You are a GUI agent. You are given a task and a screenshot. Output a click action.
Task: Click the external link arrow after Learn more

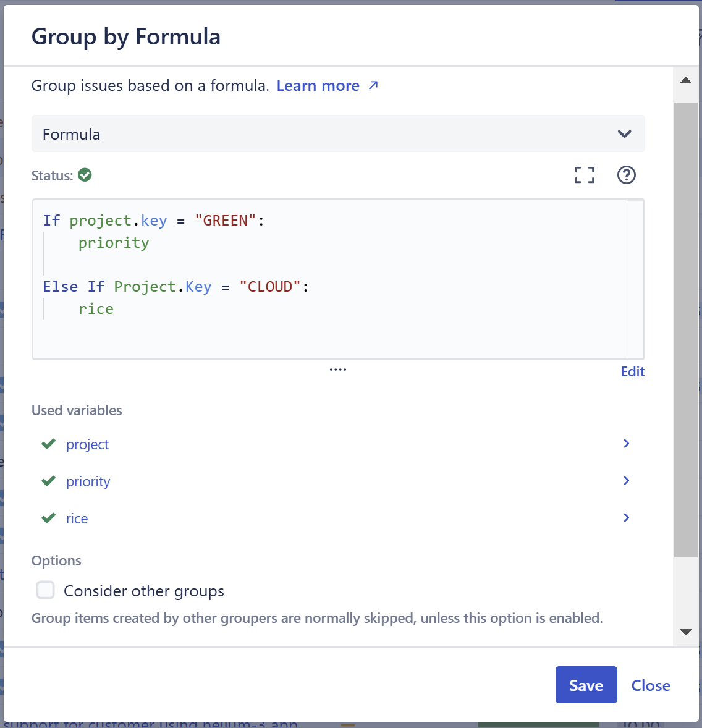coord(373,85)
